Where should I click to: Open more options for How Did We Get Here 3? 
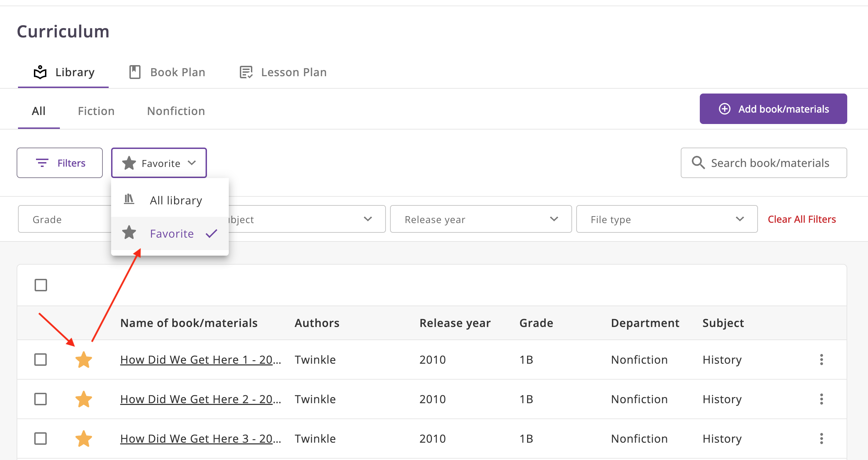pyautogui.click(x=821, y=439)
